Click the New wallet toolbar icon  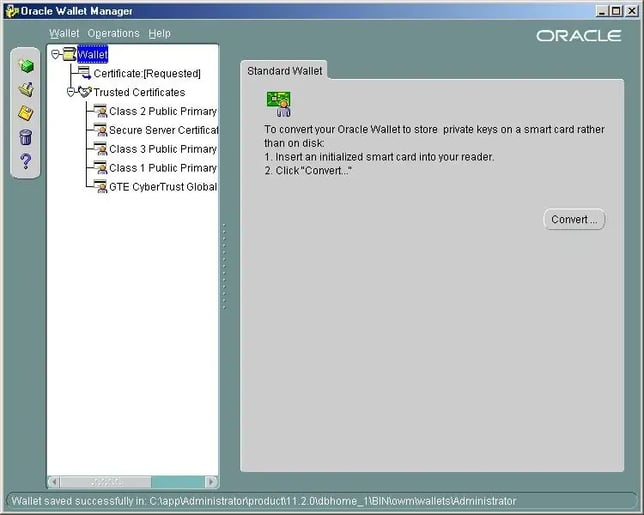(x=26, y=66)
